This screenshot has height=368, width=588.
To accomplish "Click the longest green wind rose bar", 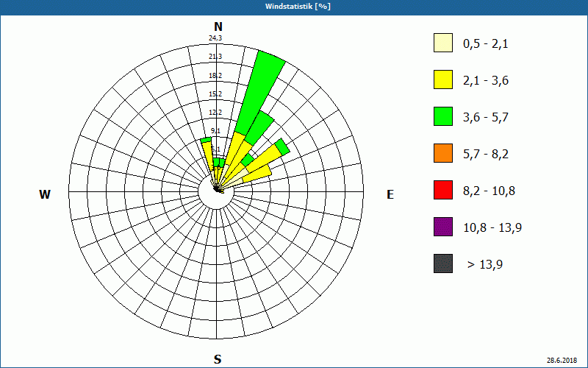I will tap(260, 94).
